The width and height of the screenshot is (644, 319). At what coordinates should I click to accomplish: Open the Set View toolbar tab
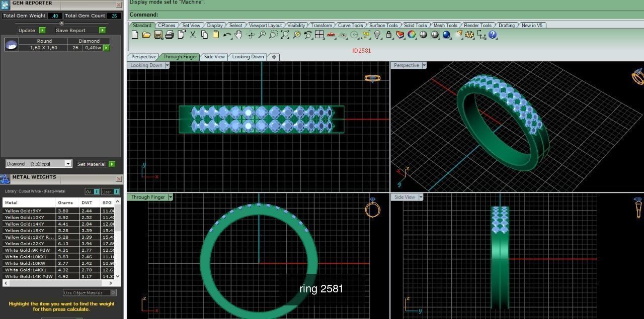click(191, 25)
